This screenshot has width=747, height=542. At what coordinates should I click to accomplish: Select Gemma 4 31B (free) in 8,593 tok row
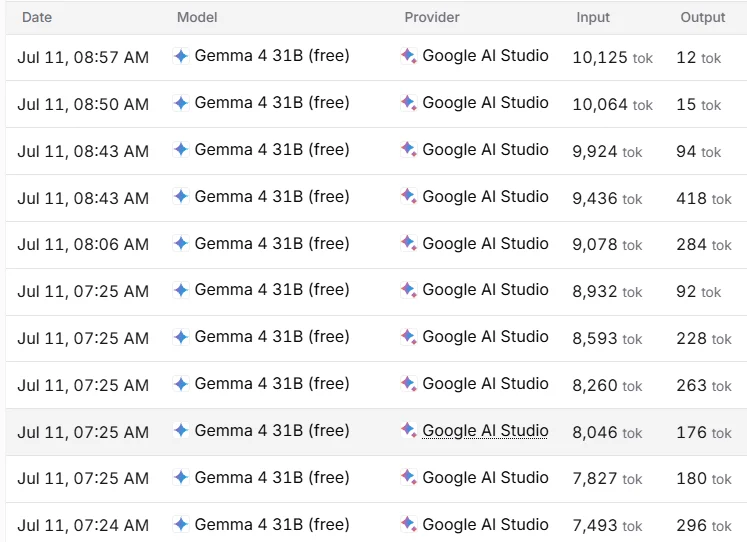pos(272,337)
